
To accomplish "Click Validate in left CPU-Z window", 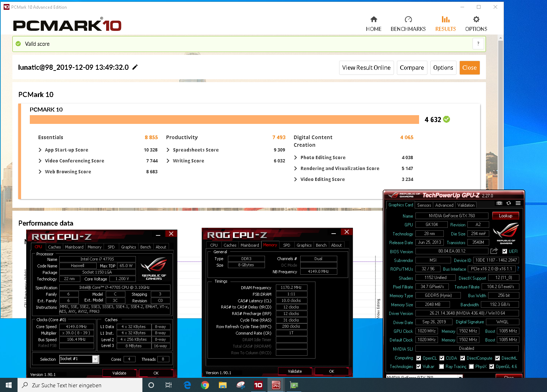I will coord(119,373).
